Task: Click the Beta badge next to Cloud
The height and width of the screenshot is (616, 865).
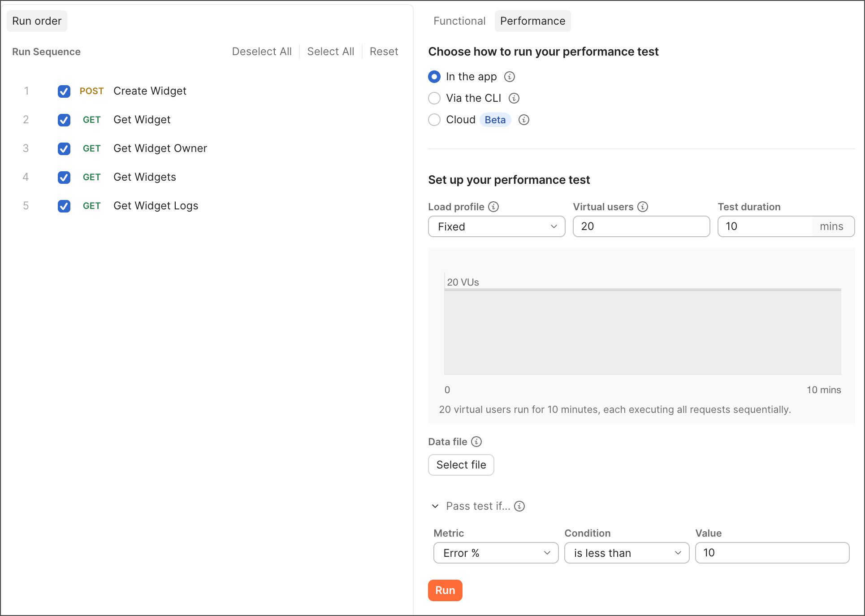Action: click(x=495, y=120)
